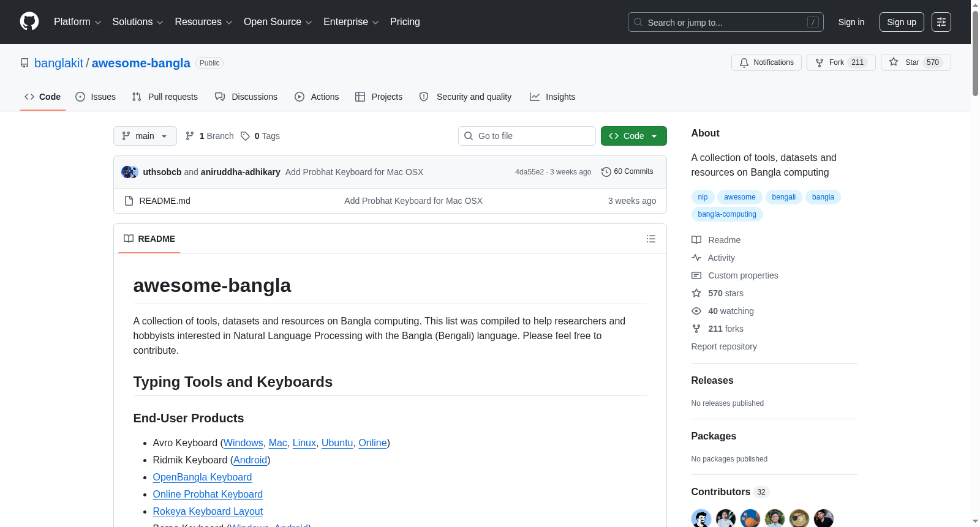This screenshot has height=527, width=980.
Task: Open the main branch selector dropdown
Action: click(145, 136)
